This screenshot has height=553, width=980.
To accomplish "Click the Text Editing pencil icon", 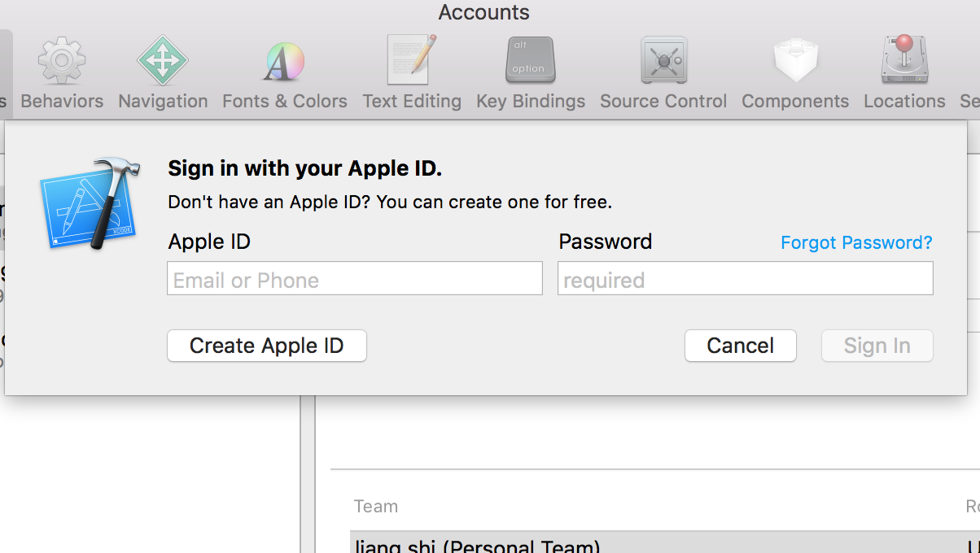I will (x=412, y=61).
